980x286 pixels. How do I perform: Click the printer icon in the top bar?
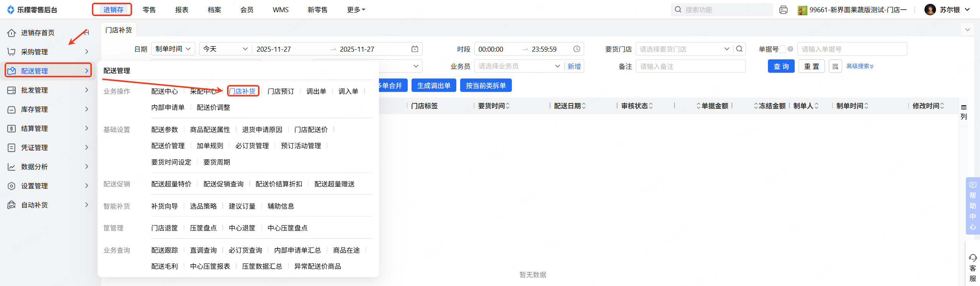pos(783,10)
